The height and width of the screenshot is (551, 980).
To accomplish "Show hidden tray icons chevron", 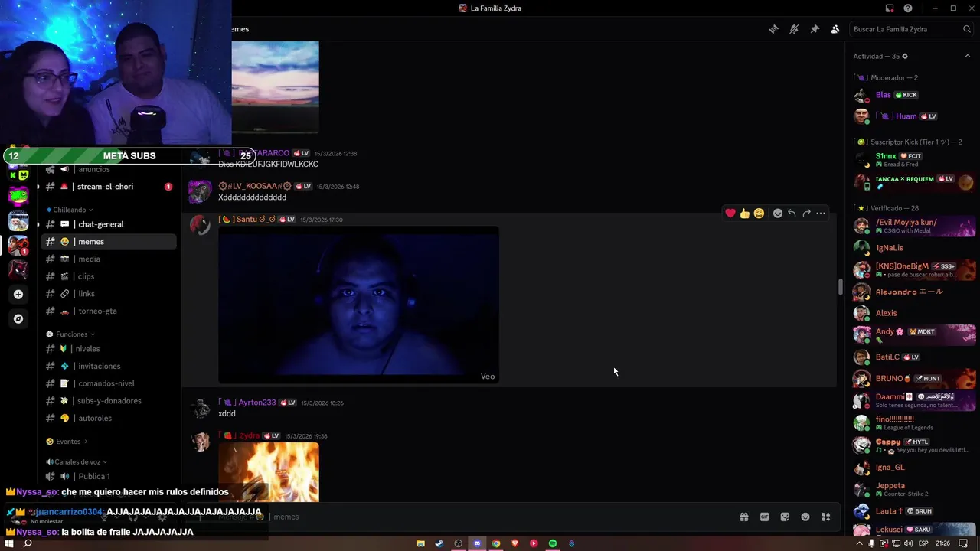I will tap(860, 543).
